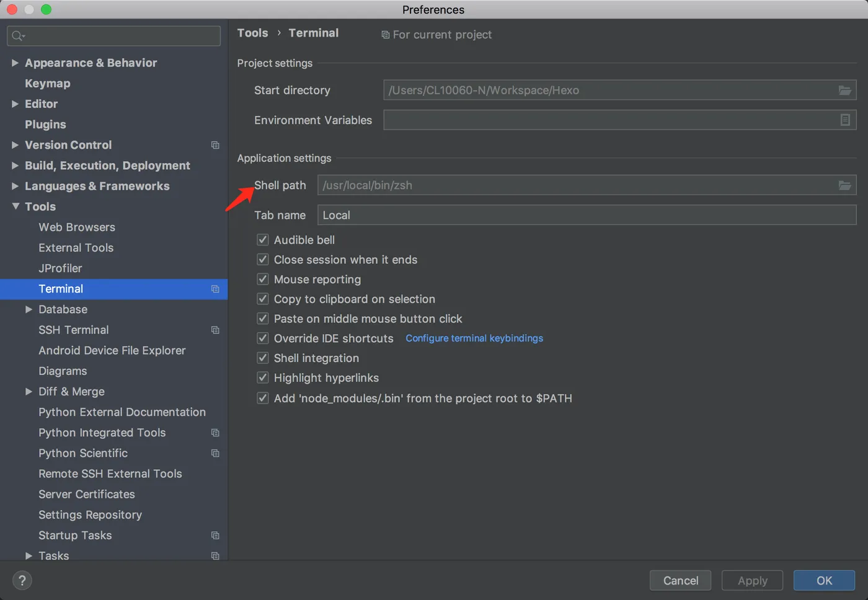This screenshot has width=868, height=600.
Task: Click the Cancel button
Action: tap(680, 581)
